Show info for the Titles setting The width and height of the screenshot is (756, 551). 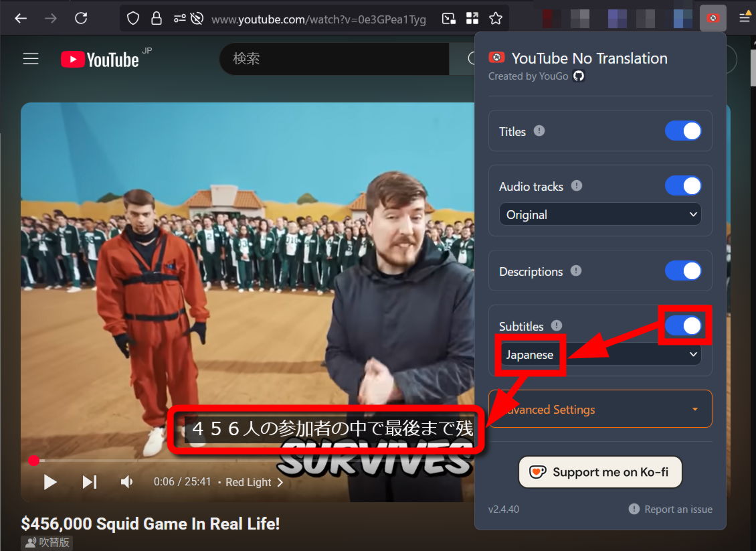point(539,131)
